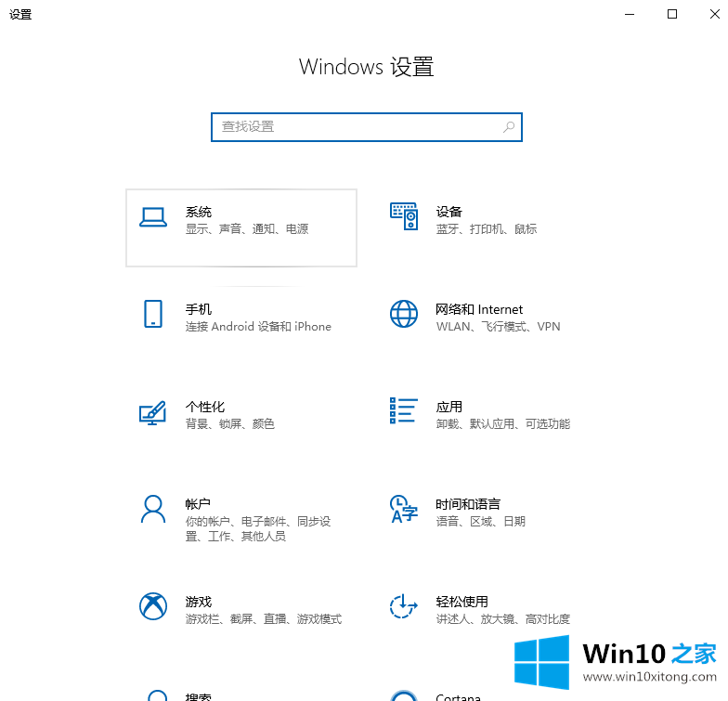
Task: Focus the 查找设置 search field
Action: pyautogui.click(x=357, y=127)
